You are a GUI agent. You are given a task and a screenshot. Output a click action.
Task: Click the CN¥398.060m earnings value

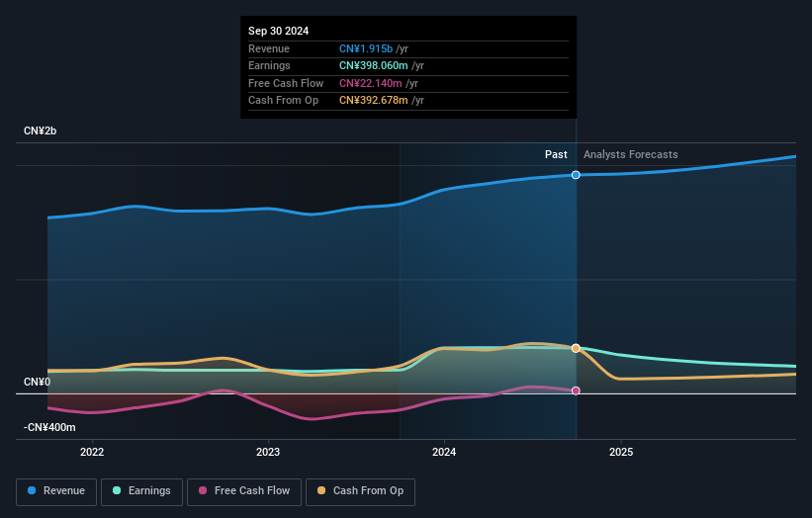pos(374,65)
